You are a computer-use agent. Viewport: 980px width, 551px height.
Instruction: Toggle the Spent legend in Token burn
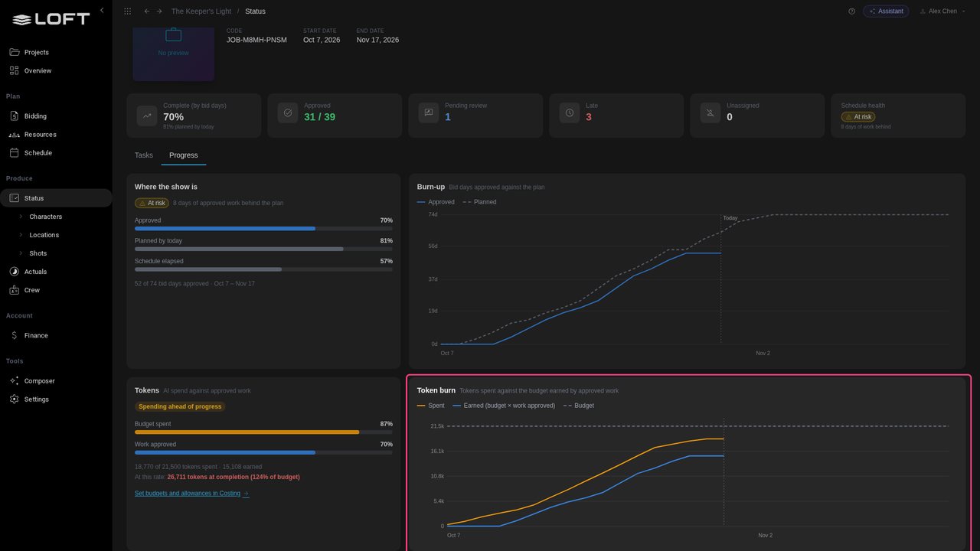click(431, 406)
